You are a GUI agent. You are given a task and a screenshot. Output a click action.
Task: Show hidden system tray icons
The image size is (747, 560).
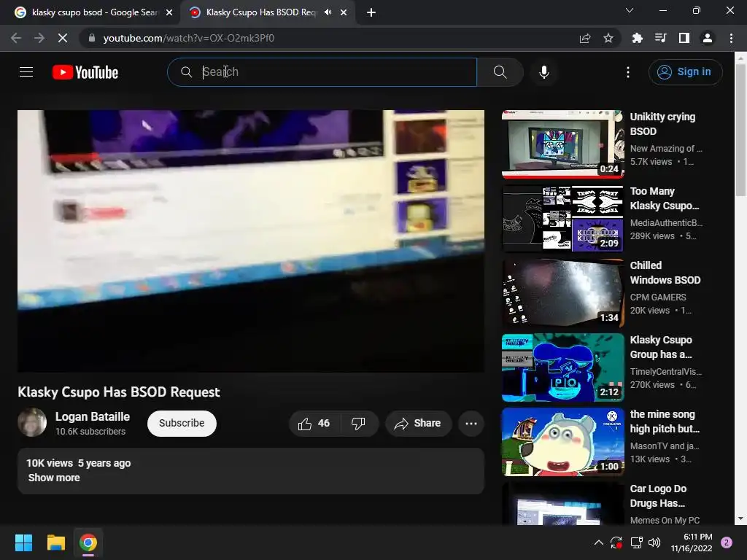(x=599, y=542)
